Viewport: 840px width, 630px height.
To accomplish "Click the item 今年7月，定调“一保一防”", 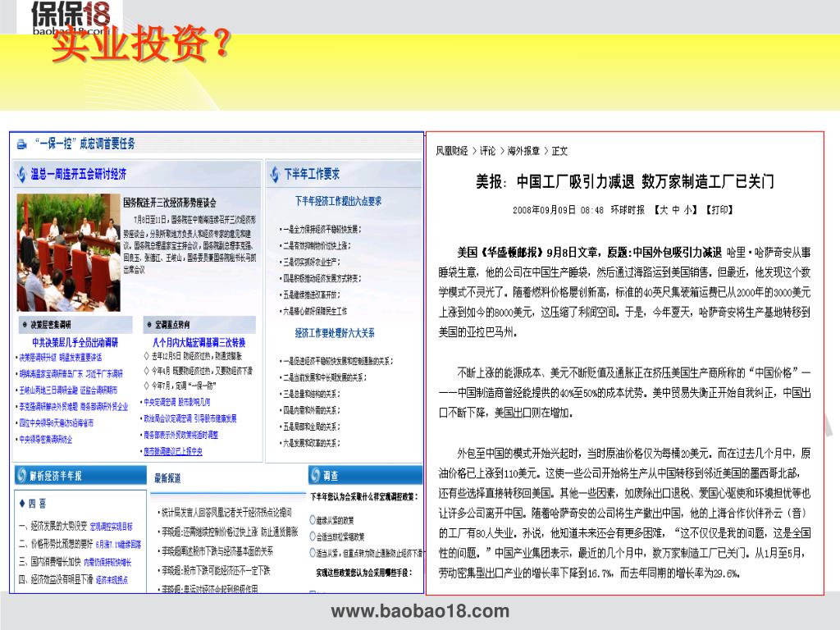I will coord(180,386).
